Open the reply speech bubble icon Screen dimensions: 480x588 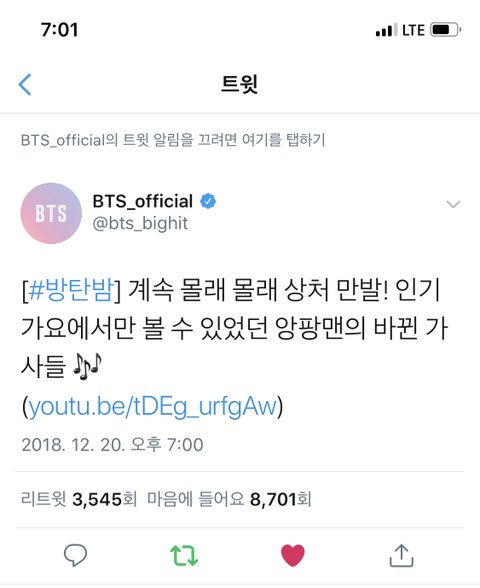[x=75, y=555]
